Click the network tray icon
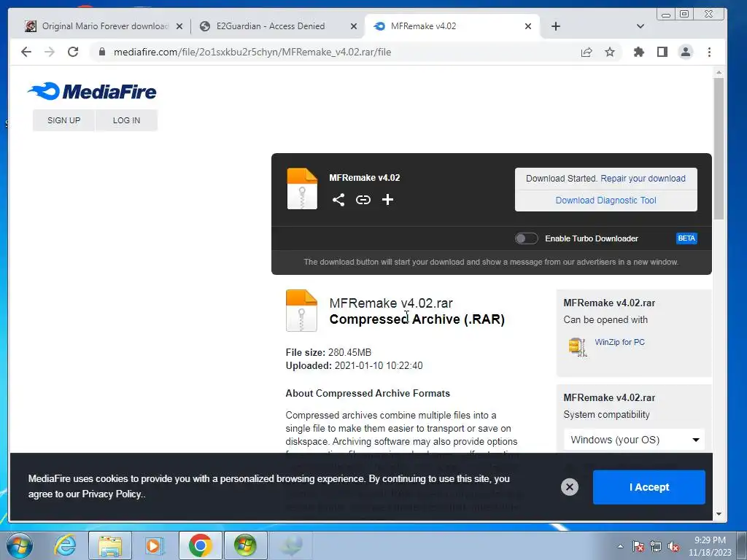The height and width of the screenshot is (560, 747). 656,547
